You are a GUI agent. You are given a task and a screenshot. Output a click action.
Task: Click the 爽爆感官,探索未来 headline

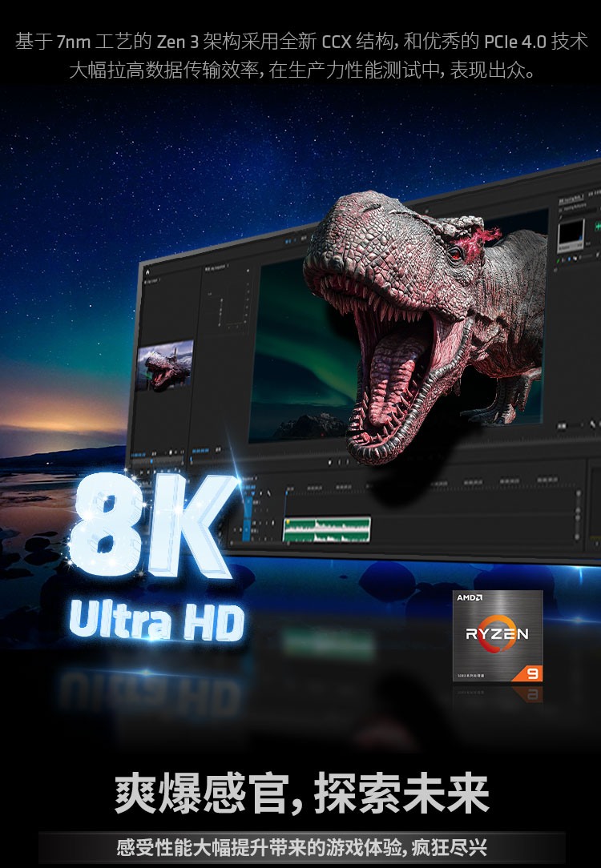[302, 794]
